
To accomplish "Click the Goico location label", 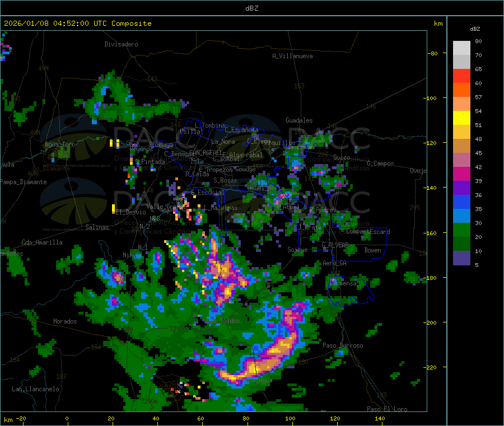I will (342, 157).
